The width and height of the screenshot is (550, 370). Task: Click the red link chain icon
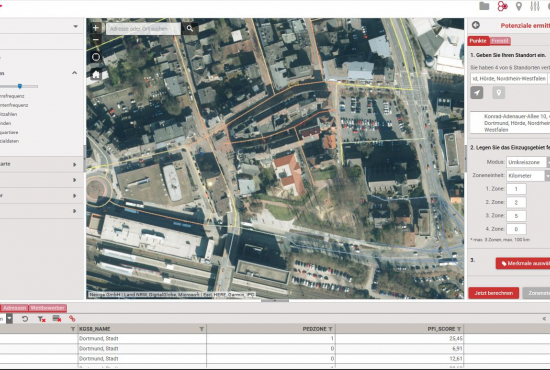(72, 318)
